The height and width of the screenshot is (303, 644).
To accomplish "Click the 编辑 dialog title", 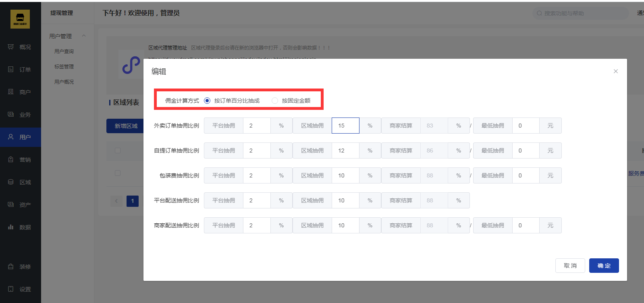I will click(159, 71).
